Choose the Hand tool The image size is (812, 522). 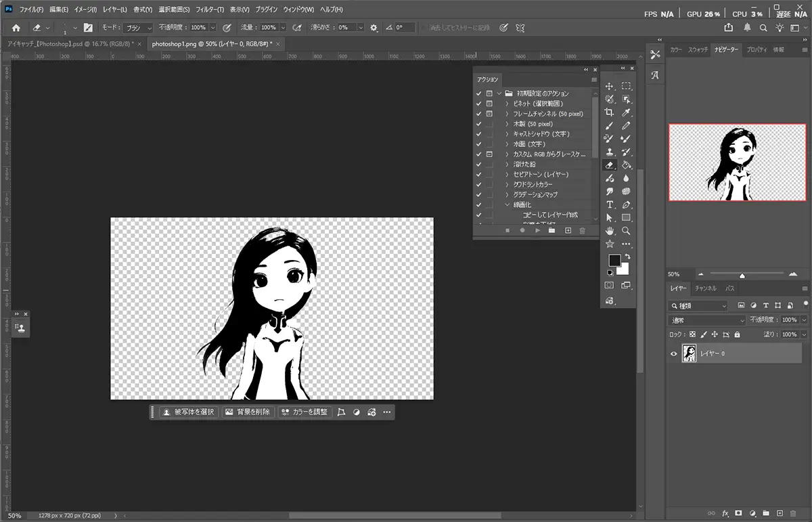[x=610, y=231]
